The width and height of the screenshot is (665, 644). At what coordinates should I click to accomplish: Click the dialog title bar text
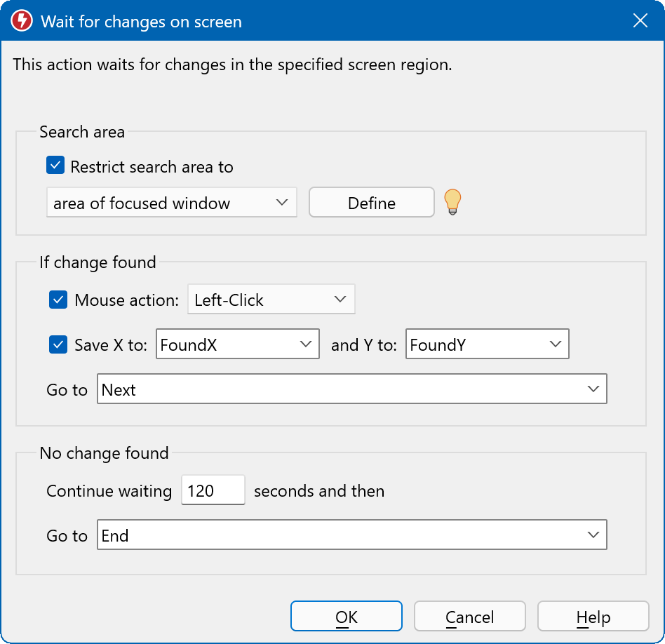(141, 22)
